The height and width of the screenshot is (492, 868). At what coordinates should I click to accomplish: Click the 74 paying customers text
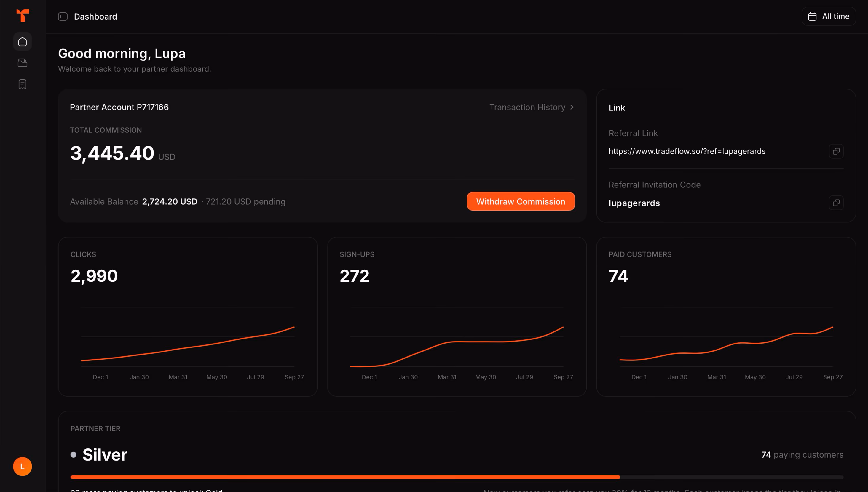click(802, 455)
